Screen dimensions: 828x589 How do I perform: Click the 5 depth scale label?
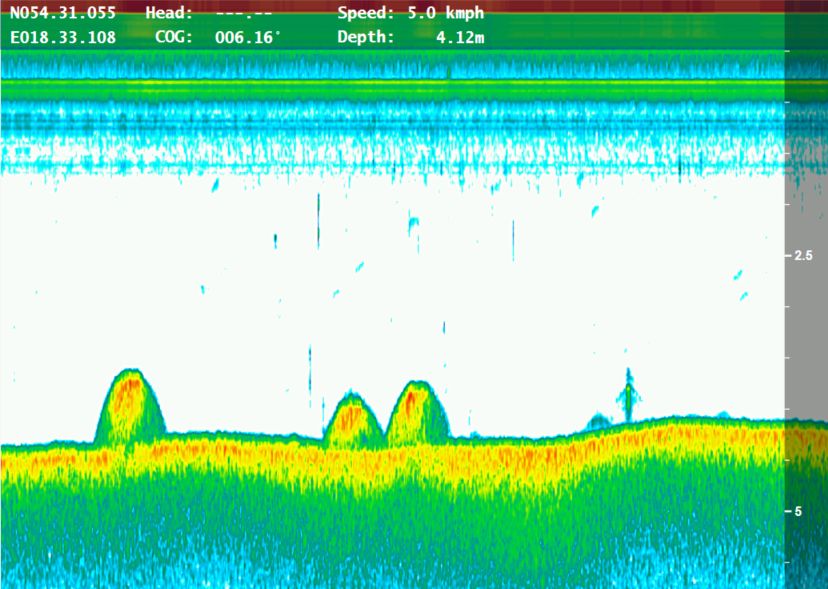[798, 511]
